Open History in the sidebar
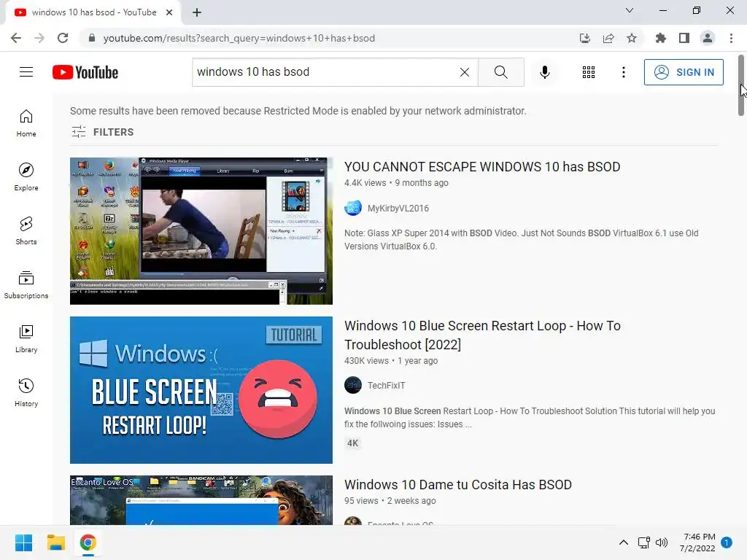This screenshot has height=560, width=747. [x=26, y=393]
